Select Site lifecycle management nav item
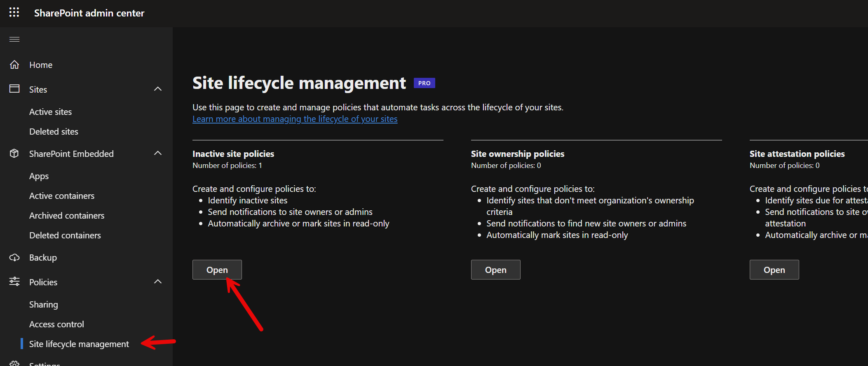 (x=79, y=344)
